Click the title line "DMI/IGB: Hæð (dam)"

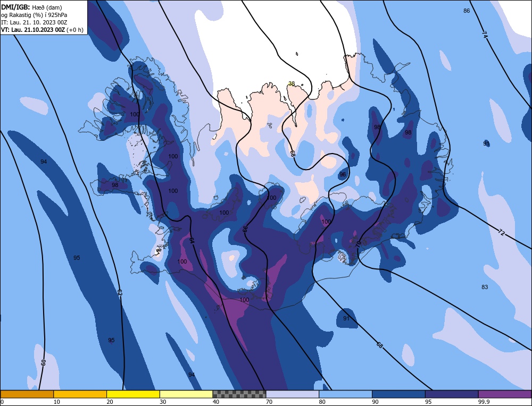click(x=31, y=7)
